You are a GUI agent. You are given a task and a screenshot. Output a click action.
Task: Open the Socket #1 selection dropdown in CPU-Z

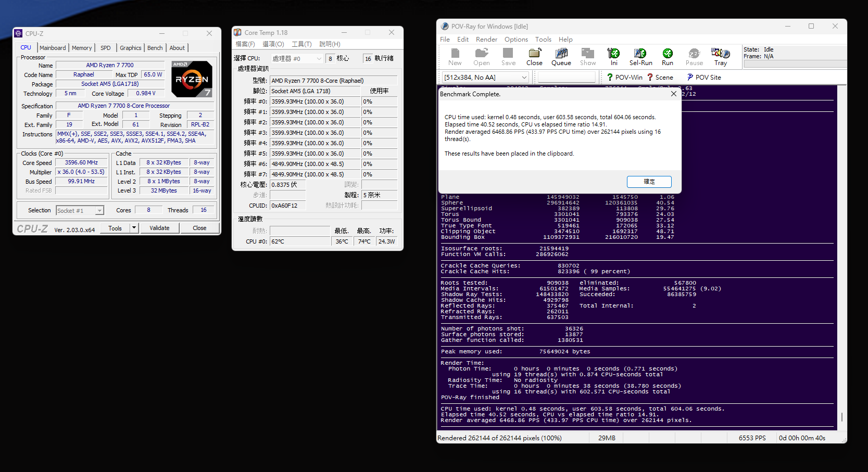pyautogui.click(x=80, y=210)
